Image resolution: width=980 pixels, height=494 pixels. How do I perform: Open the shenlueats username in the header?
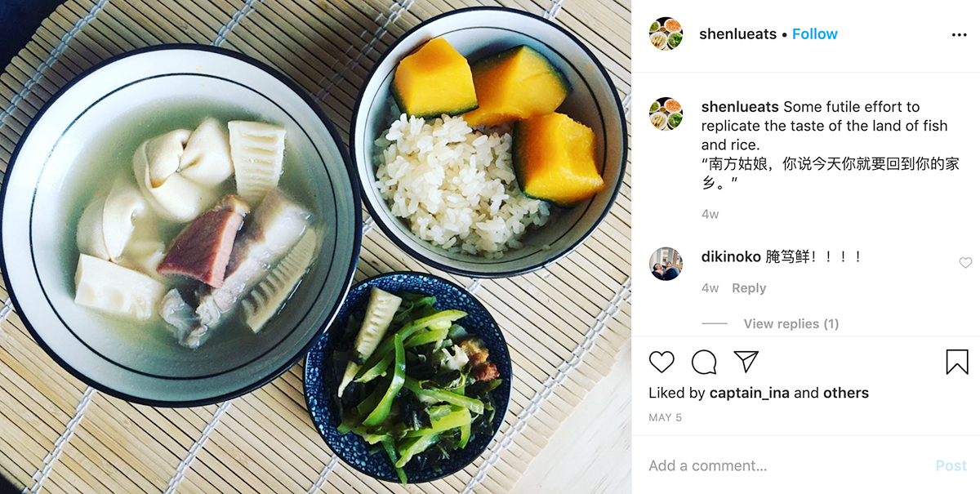[x=737, y=34]
